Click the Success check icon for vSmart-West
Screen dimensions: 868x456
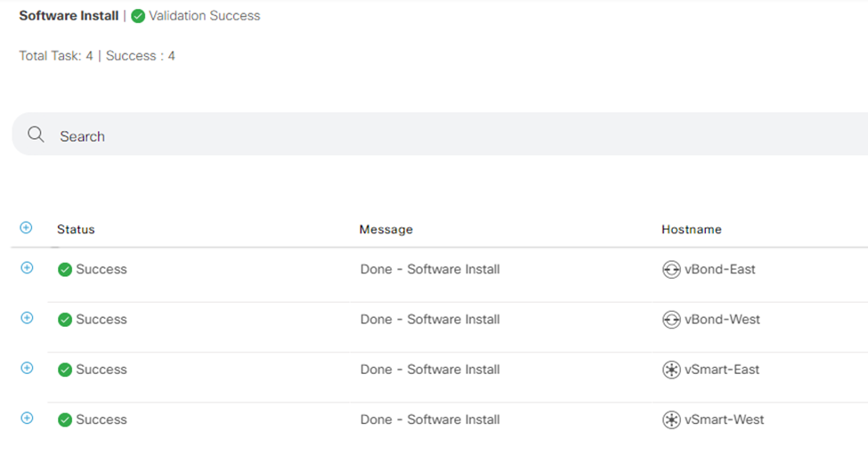(x=65, y=419)
